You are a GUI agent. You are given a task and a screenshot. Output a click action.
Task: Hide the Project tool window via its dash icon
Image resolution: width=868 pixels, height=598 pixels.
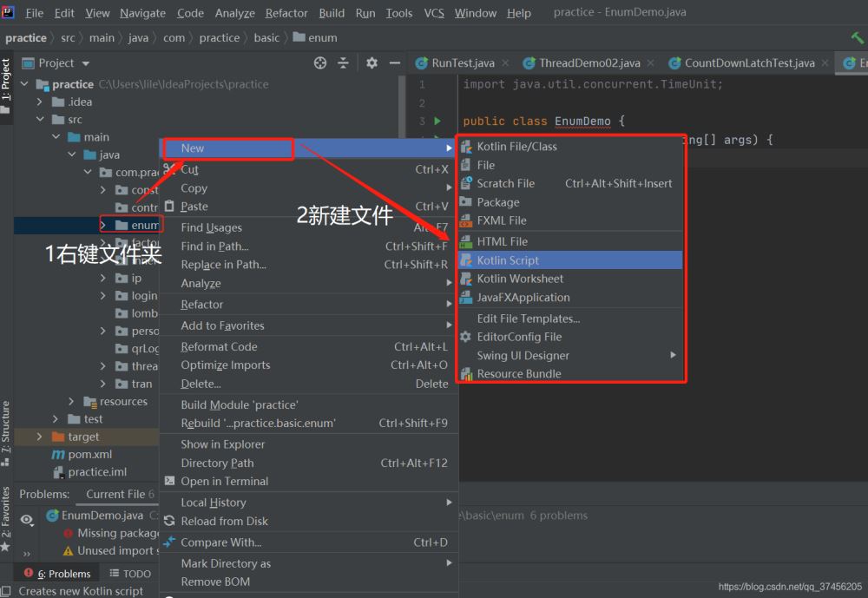(x=395, y=62)
